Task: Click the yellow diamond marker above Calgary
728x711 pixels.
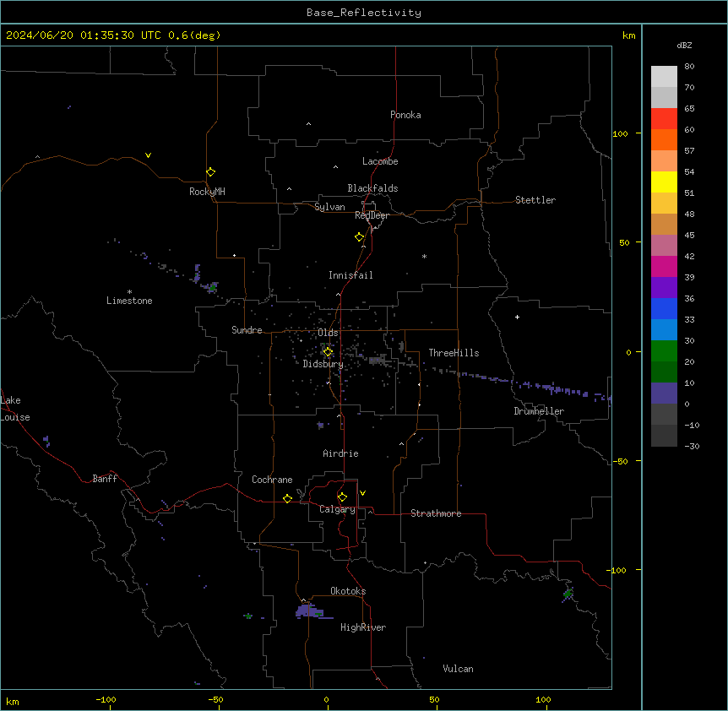Action: [x=342, y=497]
